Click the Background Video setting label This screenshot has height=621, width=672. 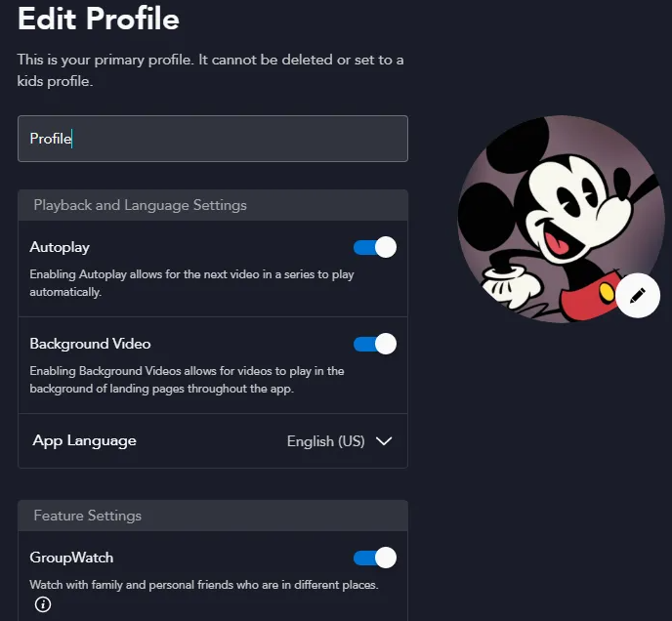pos(90,344)
